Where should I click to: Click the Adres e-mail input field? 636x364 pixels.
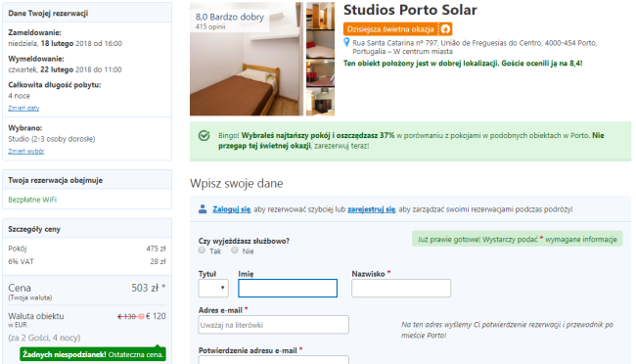tap(273, 325)
